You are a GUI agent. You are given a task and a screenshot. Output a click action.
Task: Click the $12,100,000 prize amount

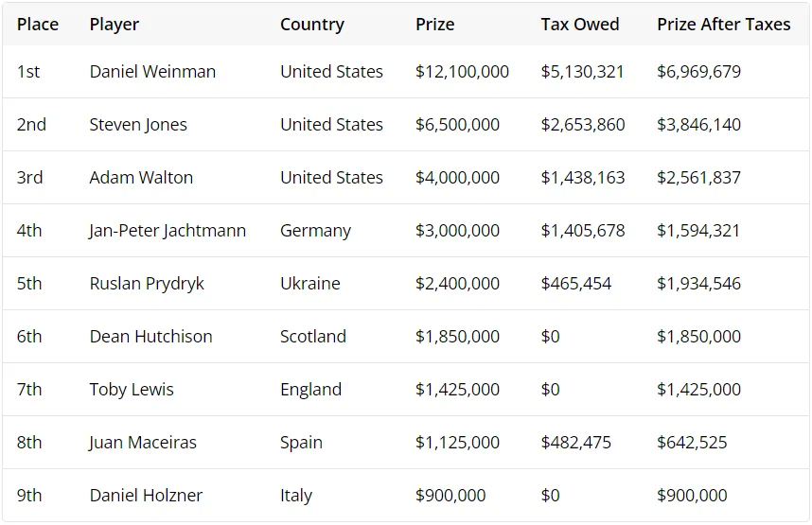coord(462,72)
